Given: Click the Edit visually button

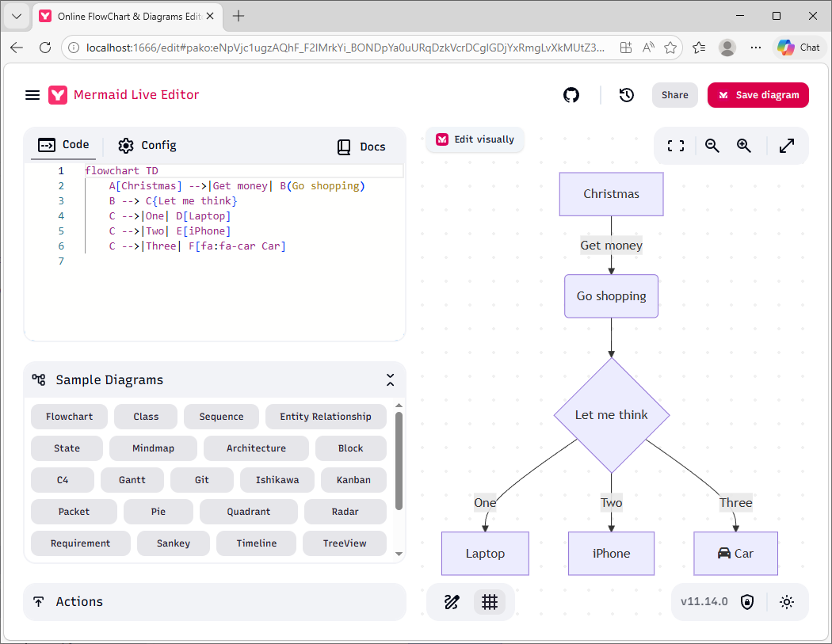Looking at the screenshot, I should point(475,139).
